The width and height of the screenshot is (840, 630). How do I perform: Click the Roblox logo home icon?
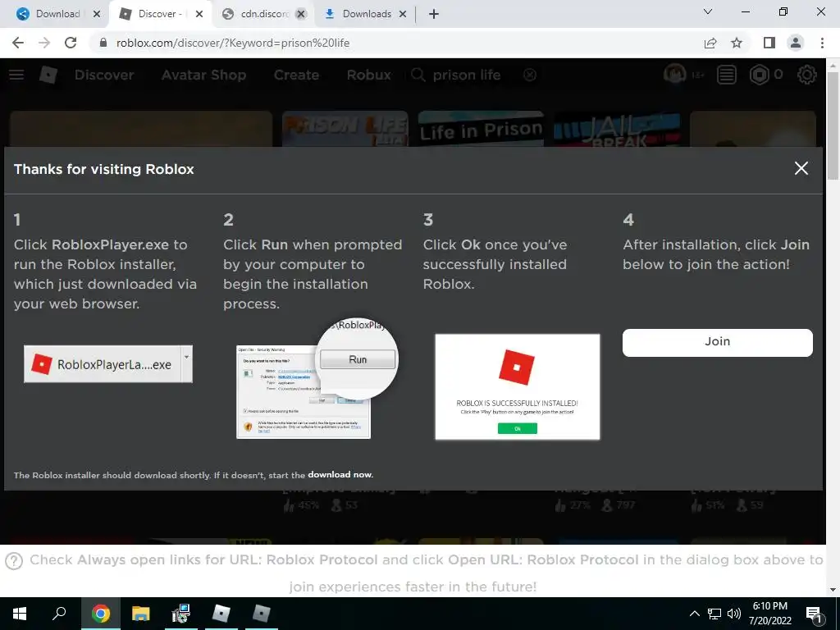pyautogui.click(x=48, y=75)
